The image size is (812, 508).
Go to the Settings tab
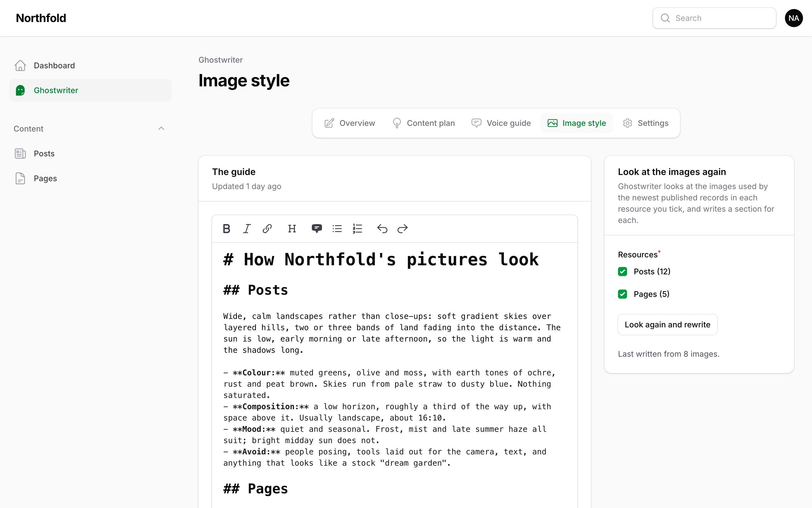pyautogui.click(x=646, y=123)
